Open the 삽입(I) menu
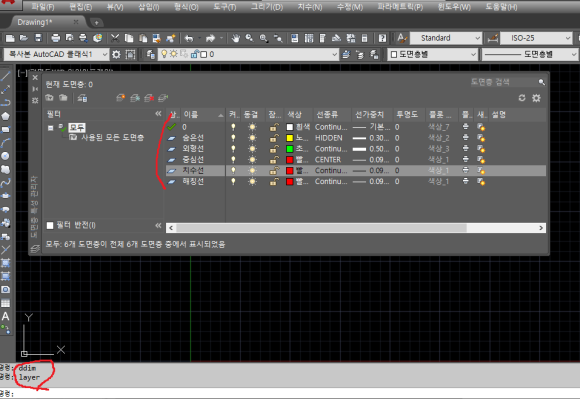580x399 pixels. 149,7
